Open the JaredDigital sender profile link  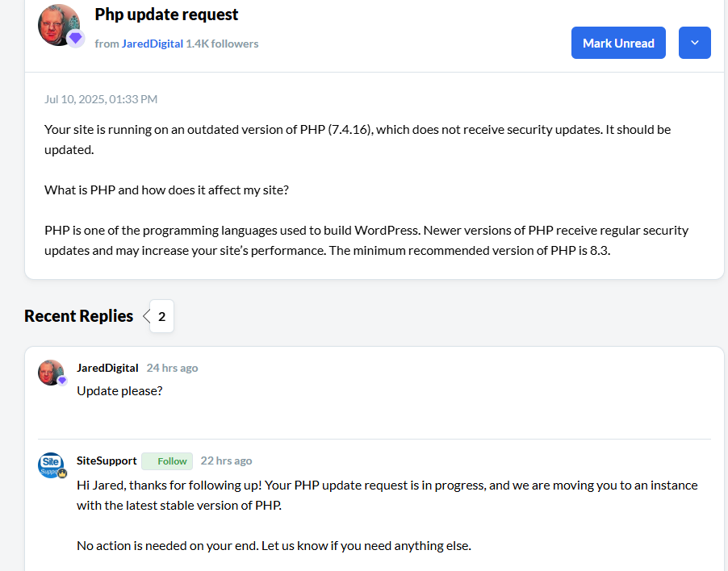pos(152,44)
